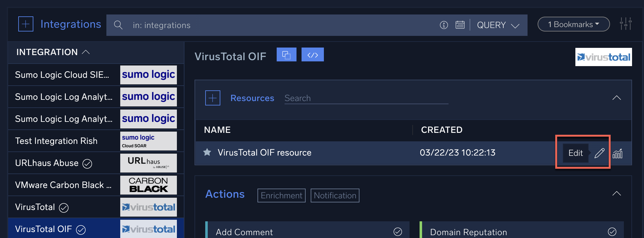Screen dimensions: 644x238
Task: Open the code view icon button
Action: click(x=312, y=55)
